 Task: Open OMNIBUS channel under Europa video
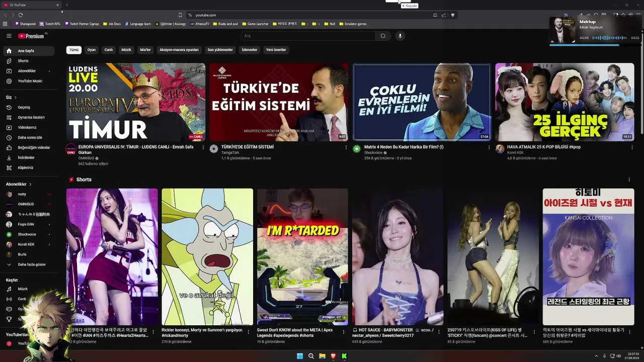point(87,158)
